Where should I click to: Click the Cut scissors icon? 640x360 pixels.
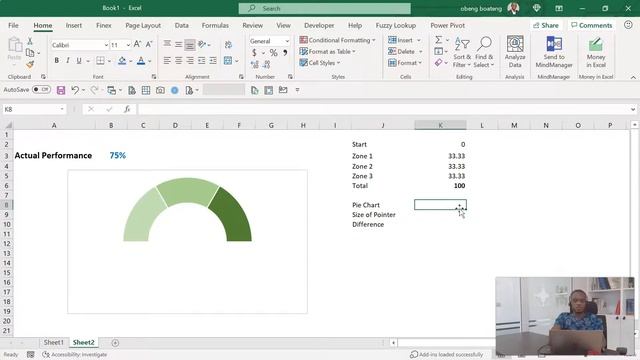(x=30, y=41)
